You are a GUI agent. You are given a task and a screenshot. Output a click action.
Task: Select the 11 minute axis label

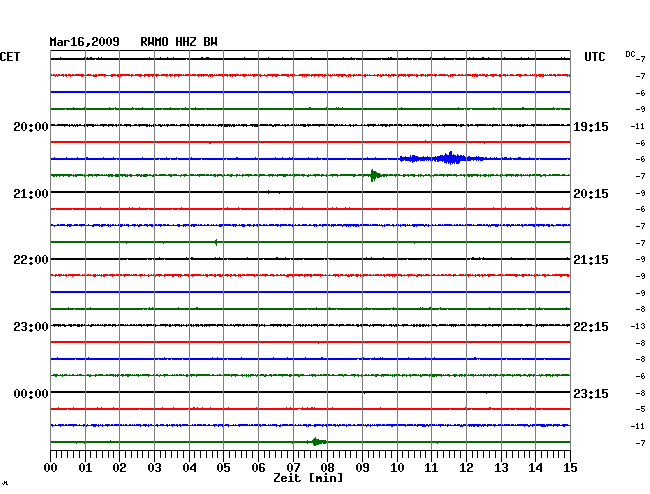432,468
